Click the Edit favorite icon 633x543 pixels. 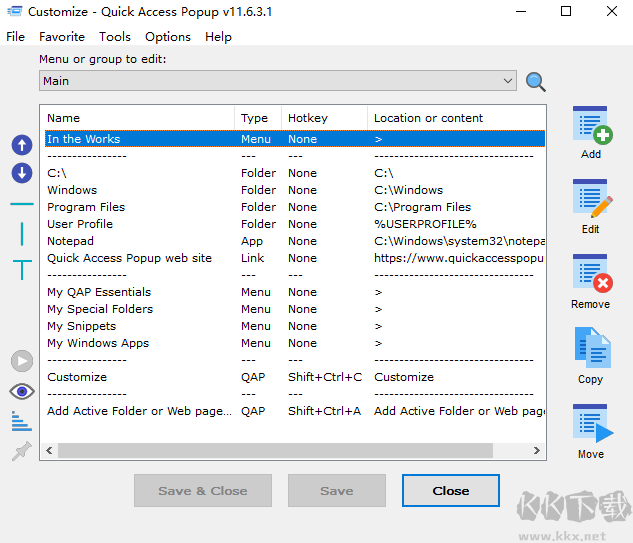coord(592,199)
